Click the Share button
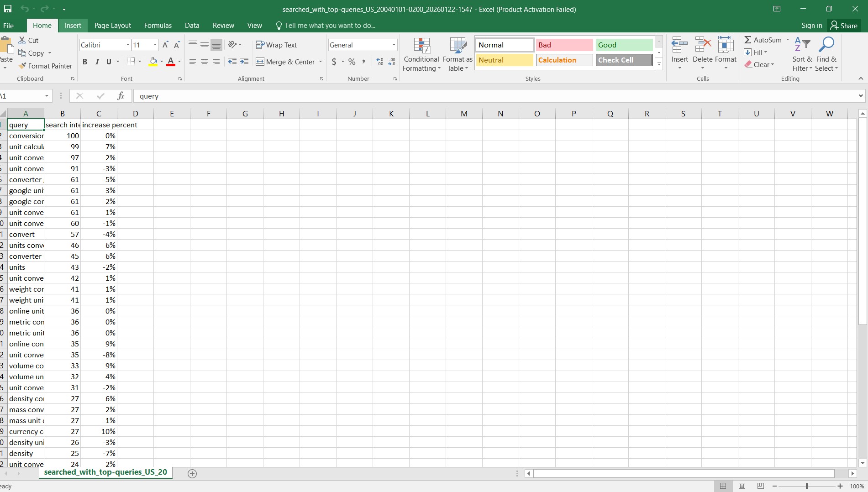868x492 pixels. click(x=843, y=25)
